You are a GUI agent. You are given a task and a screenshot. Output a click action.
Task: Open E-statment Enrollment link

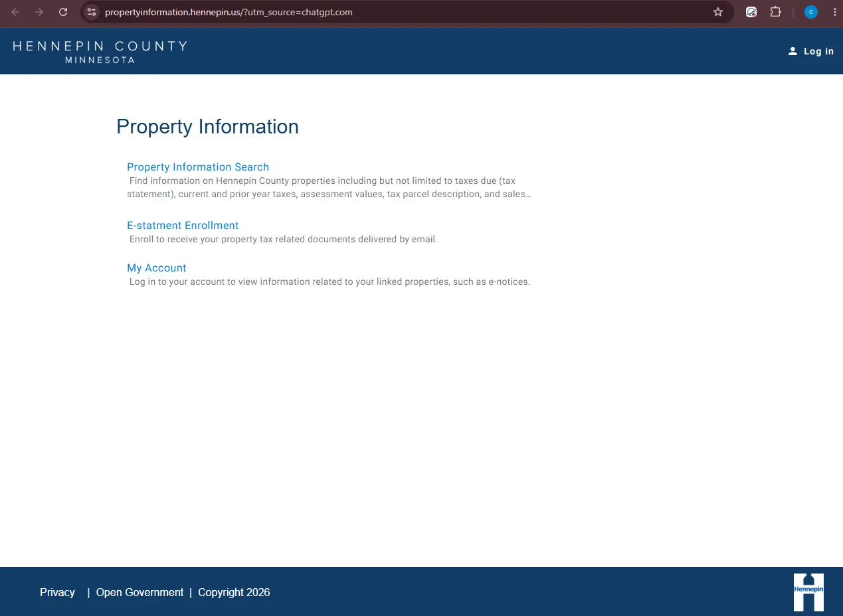(183, 226)
